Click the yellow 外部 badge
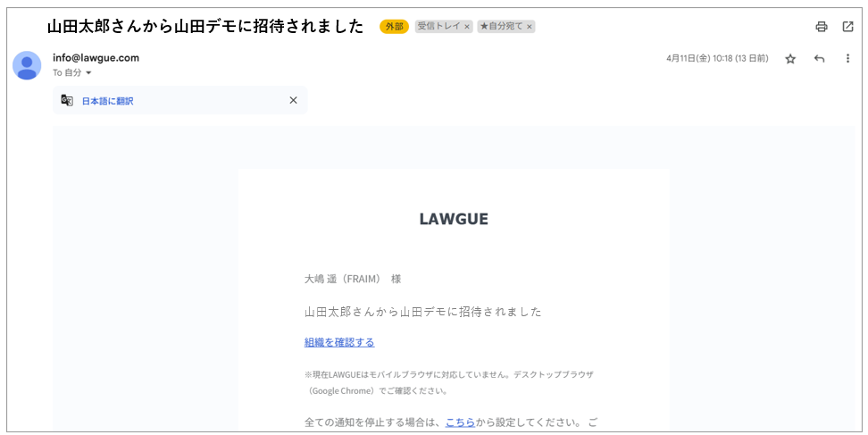Viewport: 868px width, 435px height. pos(394,27)
